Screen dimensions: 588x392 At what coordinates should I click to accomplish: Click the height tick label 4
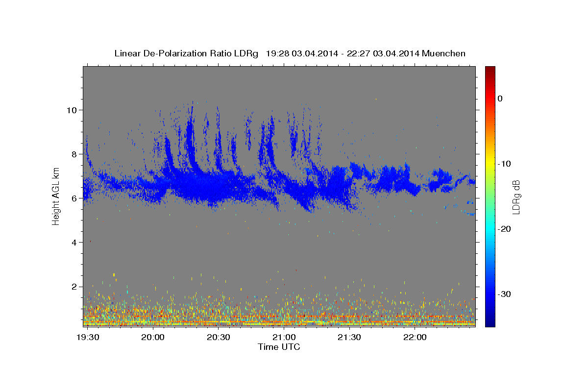[75, 242]
